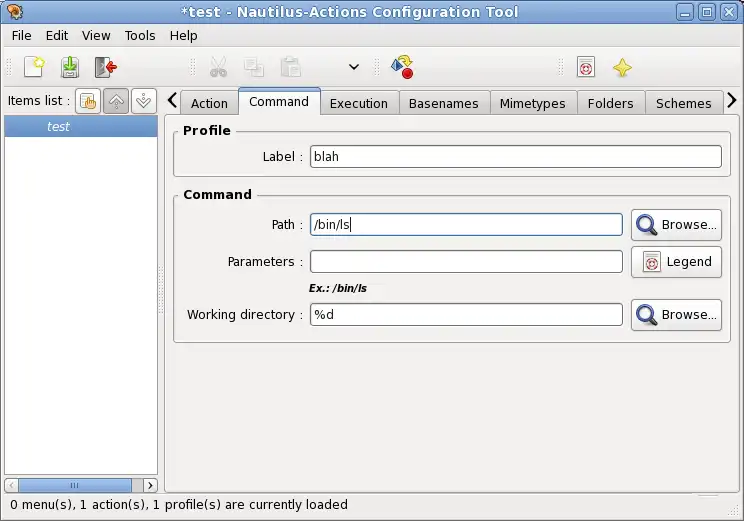Open the Schemes tab
This screenshot has height=521, width=744.
683,103
